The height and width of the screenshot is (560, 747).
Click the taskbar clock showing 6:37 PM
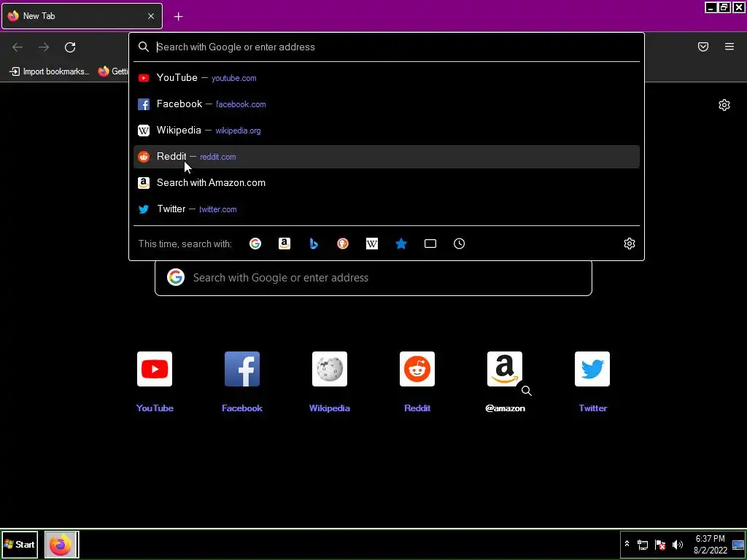point(711,545)
